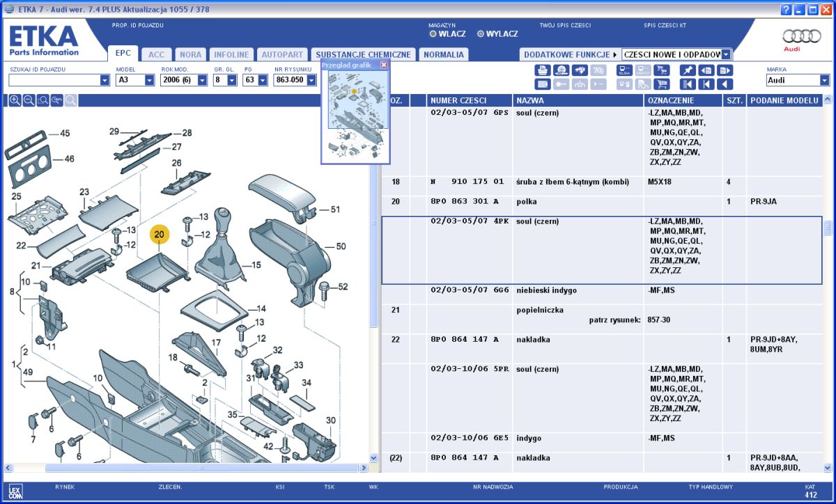Open the MARKA dropdown showing Audi
The height and width of the screenshot is (504, 836).
coord(825,80)
